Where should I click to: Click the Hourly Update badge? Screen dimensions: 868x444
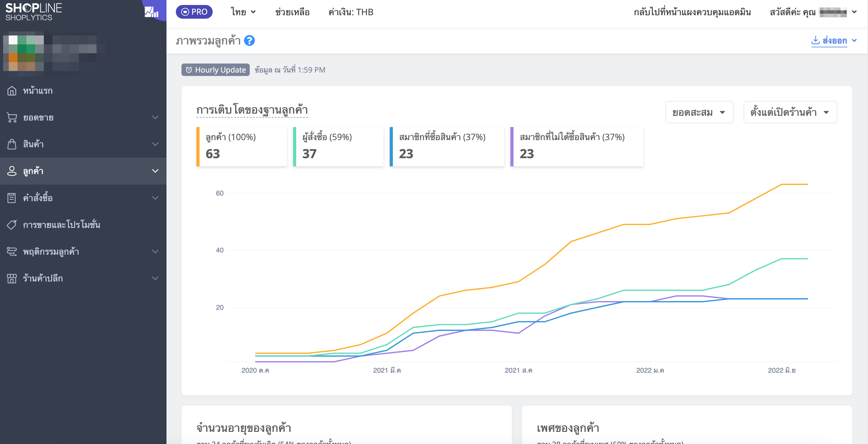point(215,70)
